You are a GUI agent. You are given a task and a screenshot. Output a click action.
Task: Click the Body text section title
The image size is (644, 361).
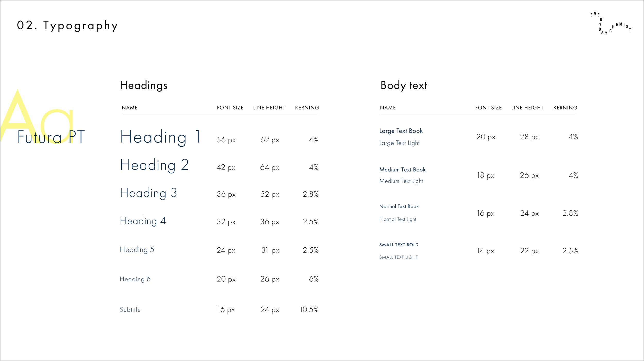(x=404, y=86)
